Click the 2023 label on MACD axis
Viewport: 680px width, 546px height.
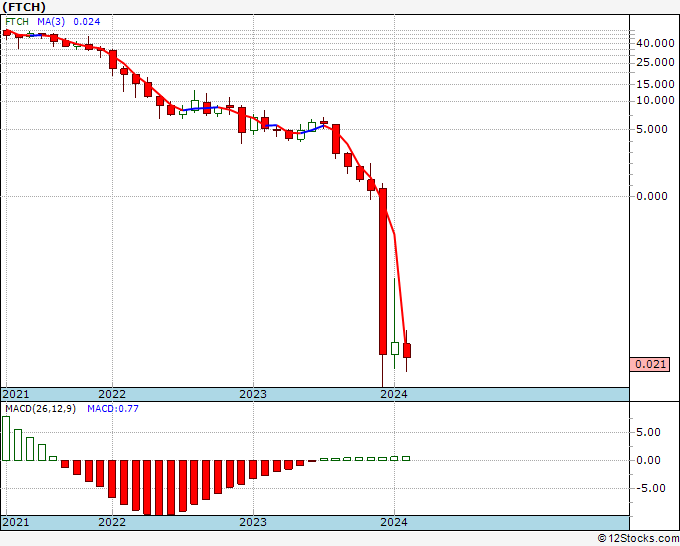(253, 522)
